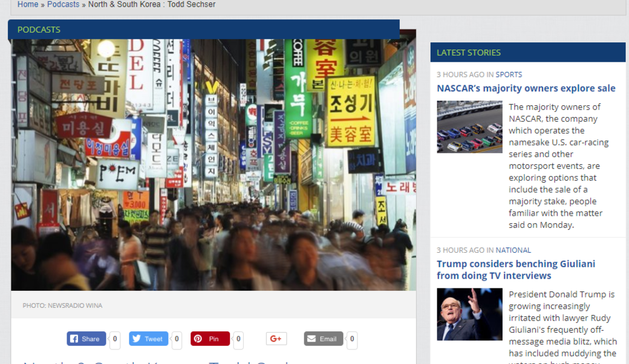Open the SPORTS category link
Viewport: 629px width, 364px height.
(509, 74)
